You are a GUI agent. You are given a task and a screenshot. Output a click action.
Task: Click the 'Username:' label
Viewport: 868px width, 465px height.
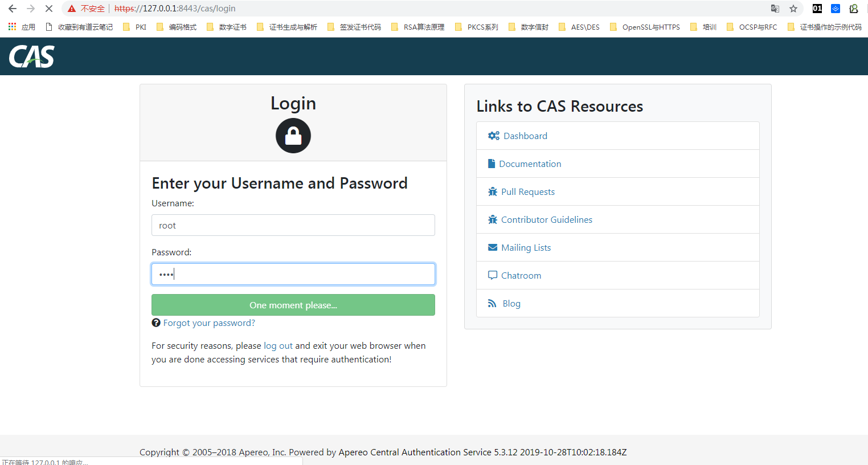click(x=173, y=203)
